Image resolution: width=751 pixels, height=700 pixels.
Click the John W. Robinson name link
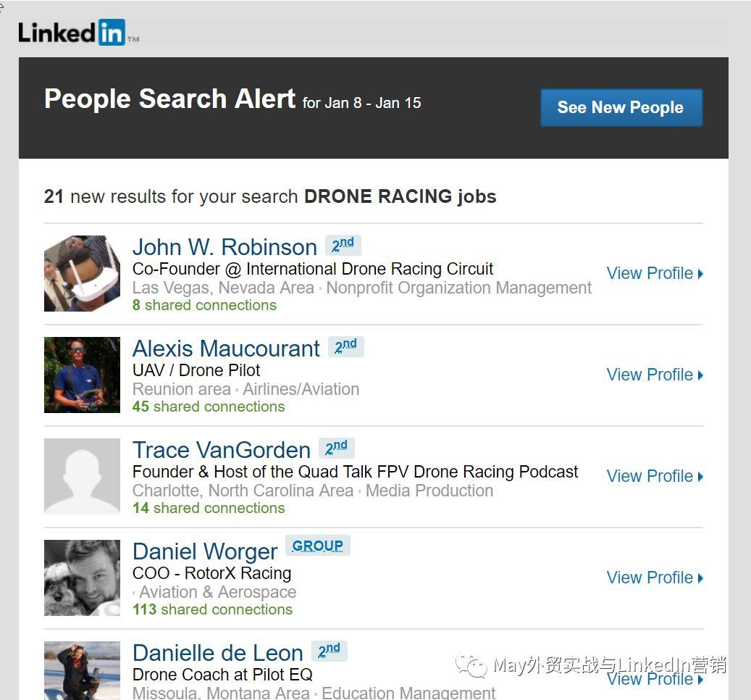tap(225, 247)
